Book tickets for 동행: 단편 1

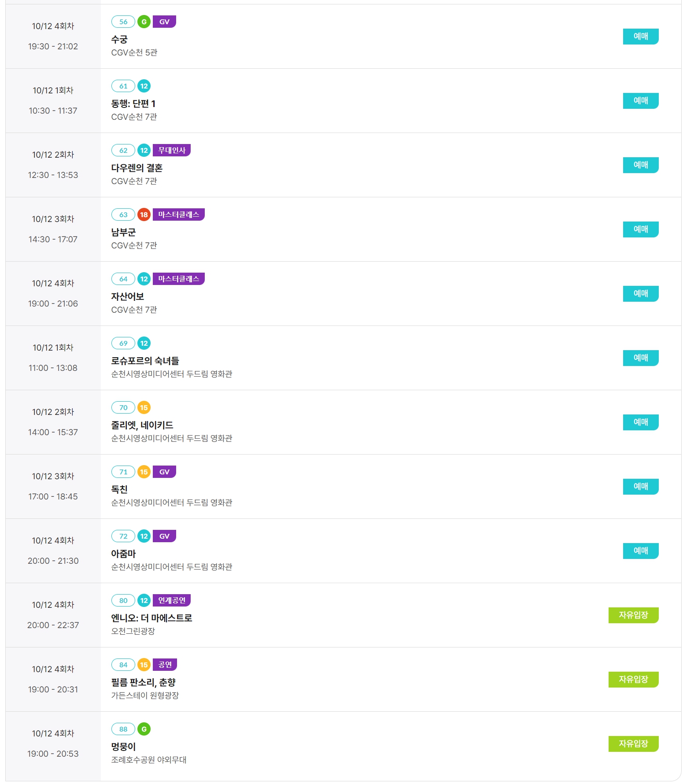641,101
